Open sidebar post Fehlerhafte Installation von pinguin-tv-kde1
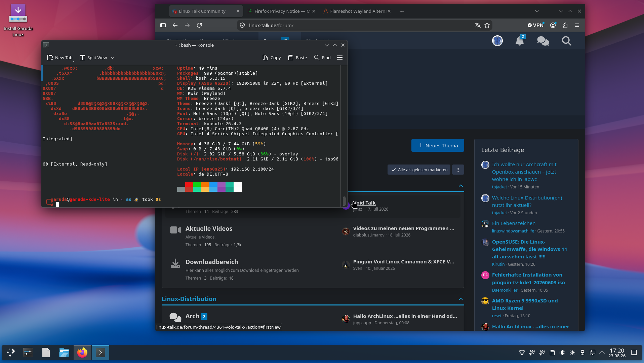 pos(528,279)
